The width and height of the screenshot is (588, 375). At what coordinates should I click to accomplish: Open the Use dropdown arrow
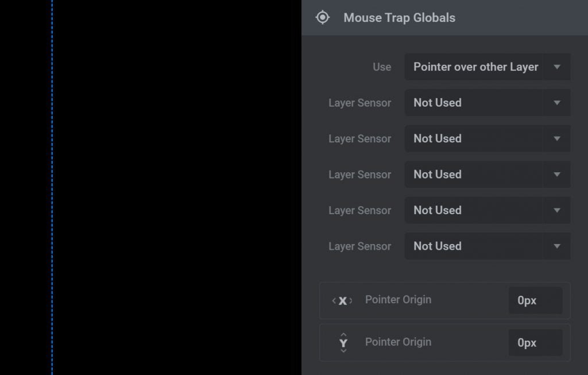coord(556,67)
